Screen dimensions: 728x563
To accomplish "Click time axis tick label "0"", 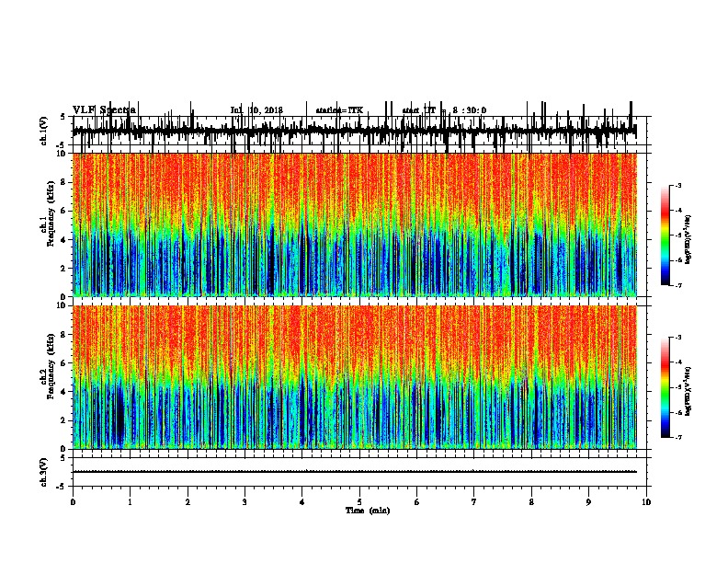I will [x=73, y=502].
